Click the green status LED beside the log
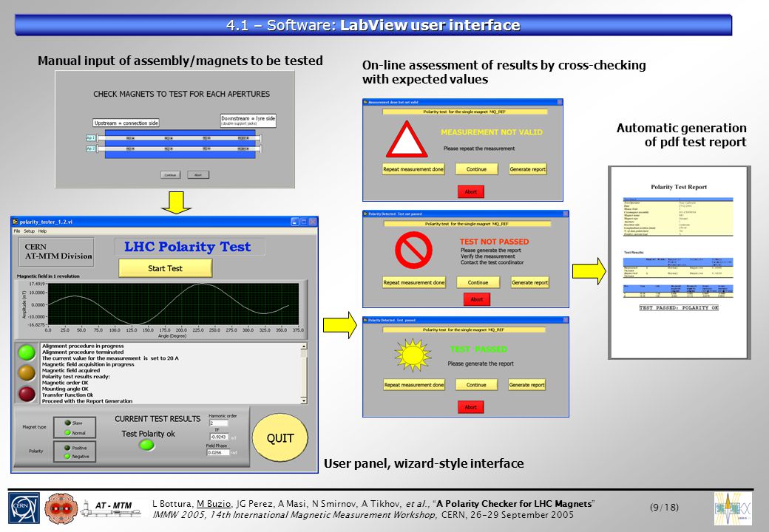Screen dimensions: 769x532 tap(27, 352)
